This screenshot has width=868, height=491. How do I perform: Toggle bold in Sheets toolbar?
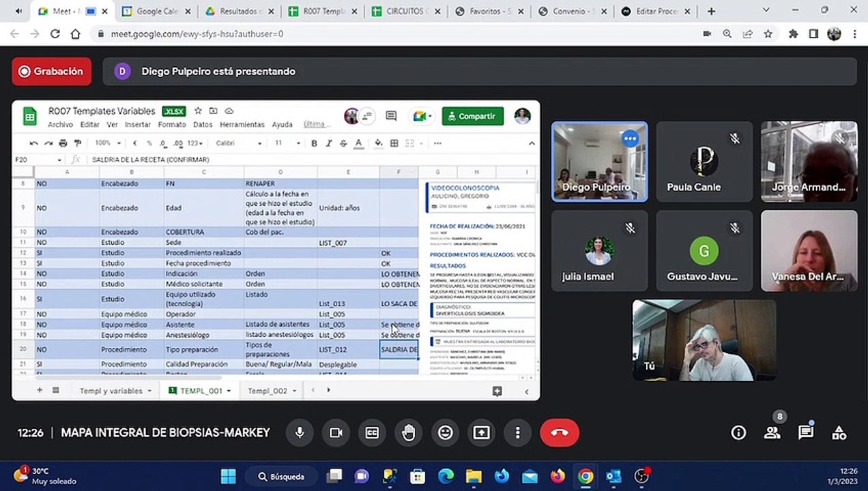(315, 143)
